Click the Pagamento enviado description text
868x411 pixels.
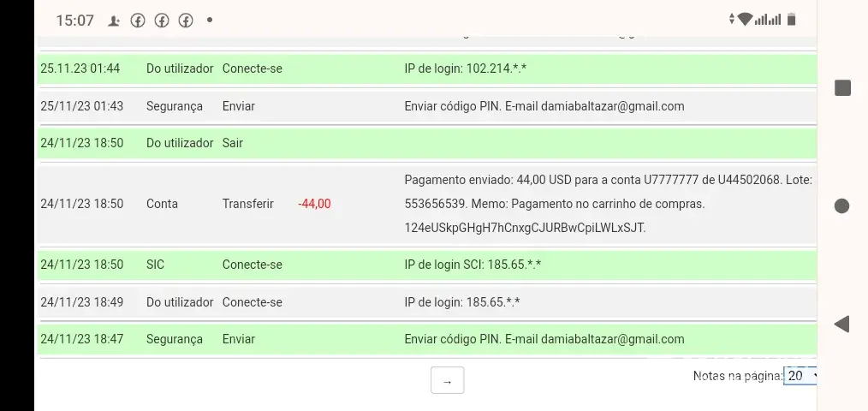coord(609,204)
